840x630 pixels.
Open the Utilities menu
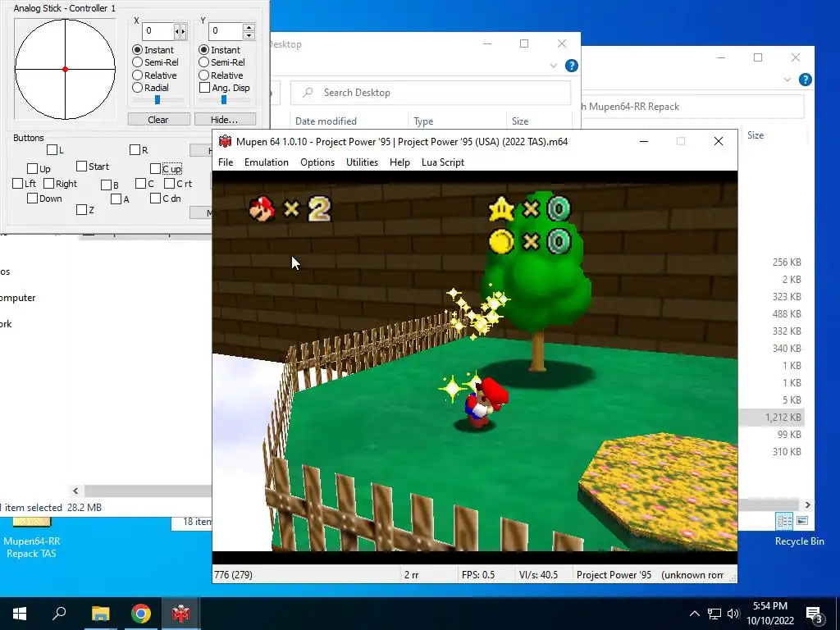click(x=362, y=162)
